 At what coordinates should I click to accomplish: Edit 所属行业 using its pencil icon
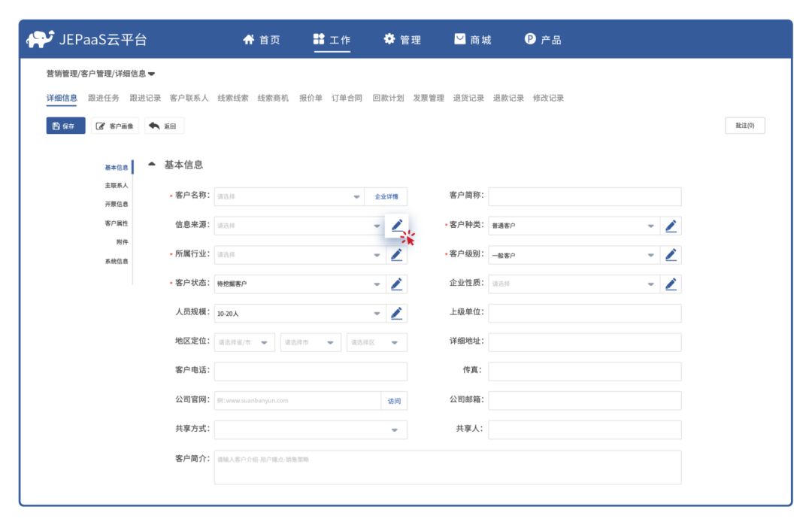pyautogui.click(x=398, y=254)
